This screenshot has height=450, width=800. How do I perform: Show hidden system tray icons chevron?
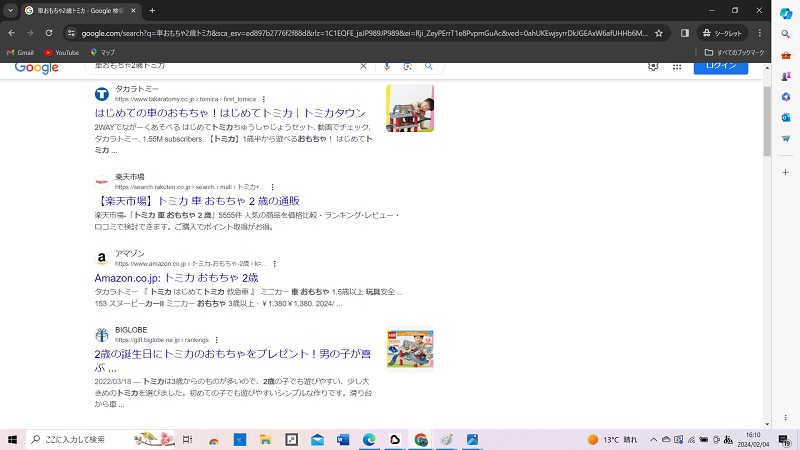[x=654, y=439]
